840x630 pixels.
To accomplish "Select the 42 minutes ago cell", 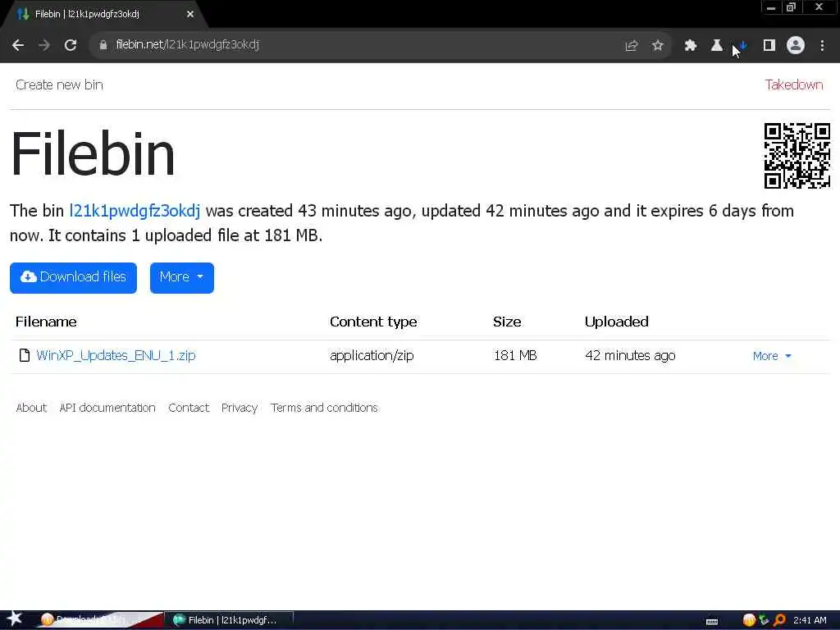I will pyautogui.click(x=630, y=355).
